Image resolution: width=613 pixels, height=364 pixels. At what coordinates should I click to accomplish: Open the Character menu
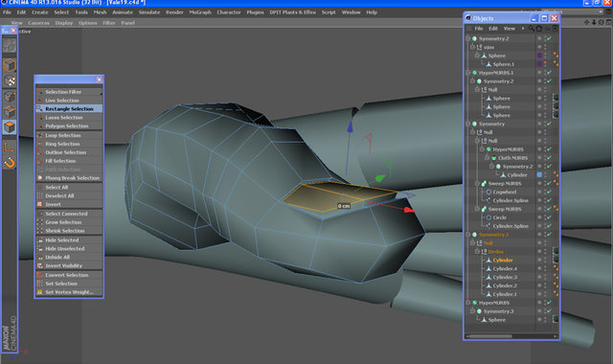229,12
